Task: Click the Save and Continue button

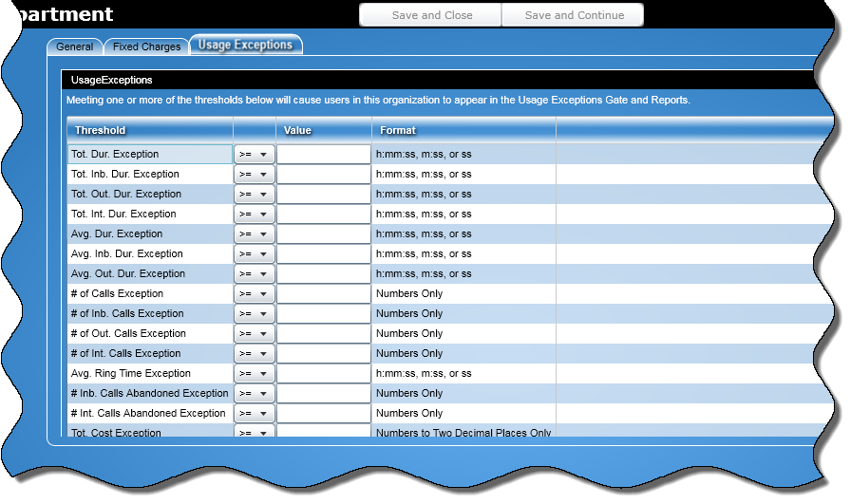Action: (x=573, y=15)
